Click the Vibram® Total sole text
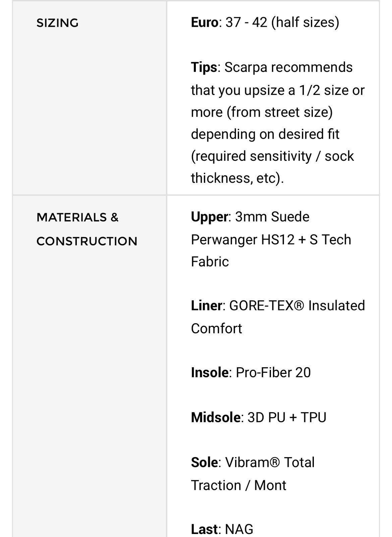 point(270,462)
